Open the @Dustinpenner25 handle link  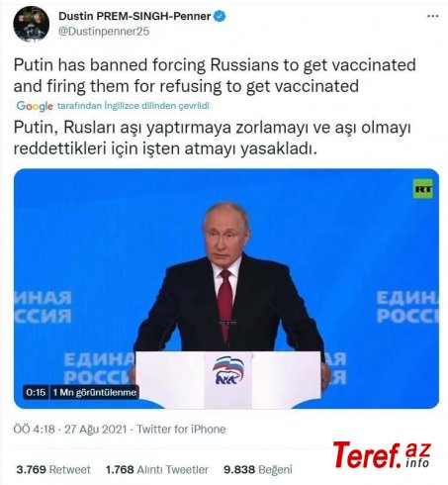click(104, 32)
